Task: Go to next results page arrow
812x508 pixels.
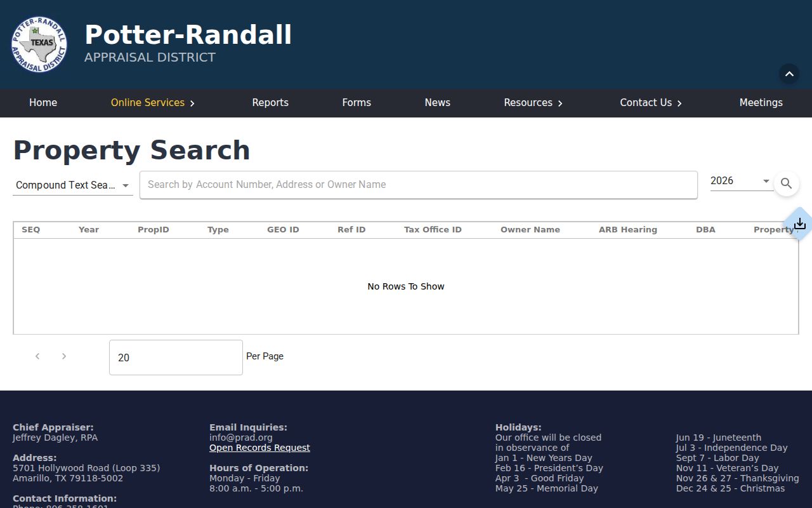Action: point(63,356)
